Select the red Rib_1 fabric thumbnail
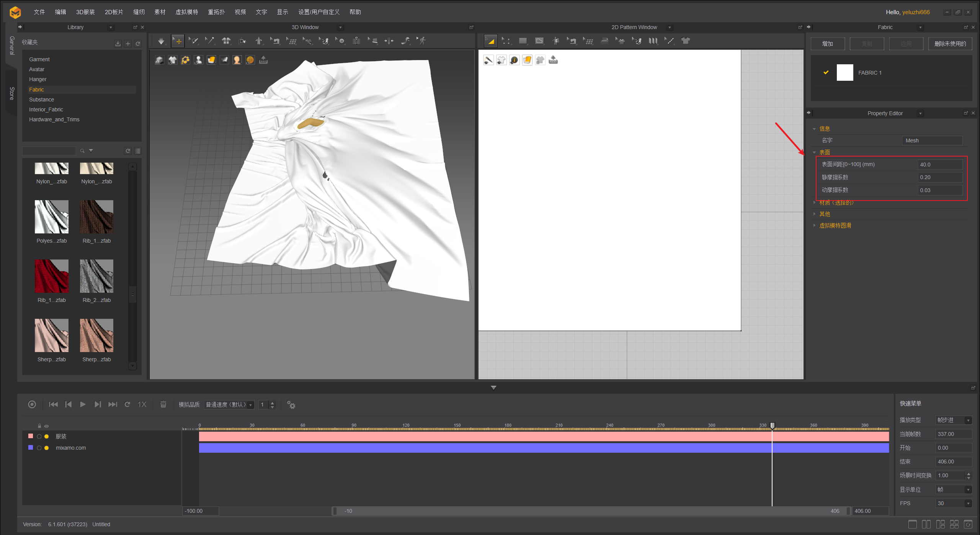 (x=52, y=276)
